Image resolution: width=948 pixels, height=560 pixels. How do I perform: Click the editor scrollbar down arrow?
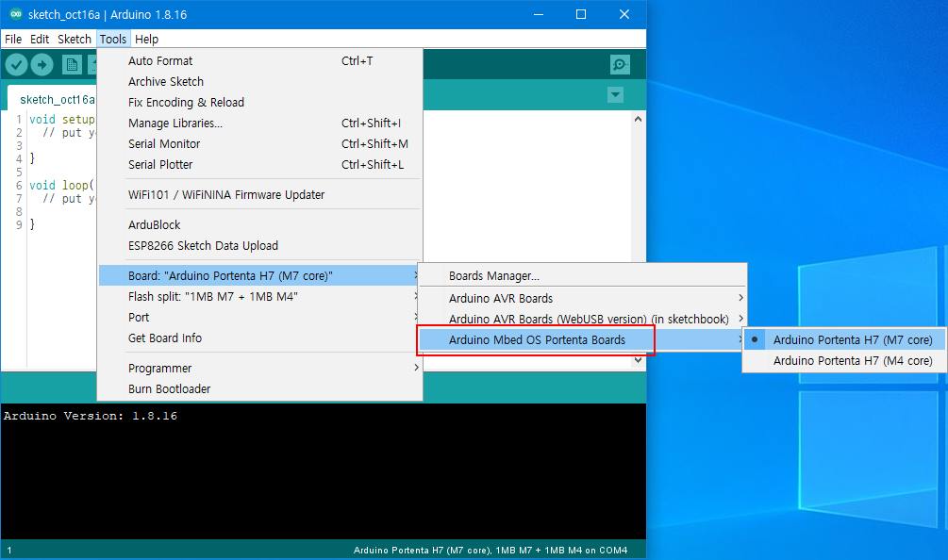click(x=638, y=361)
